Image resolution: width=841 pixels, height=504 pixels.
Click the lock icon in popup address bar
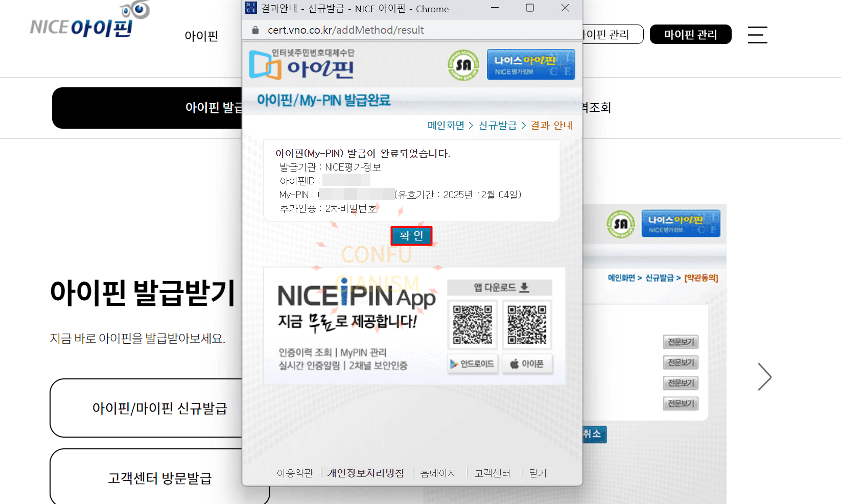pyautogui.click(x=255, y=30)
